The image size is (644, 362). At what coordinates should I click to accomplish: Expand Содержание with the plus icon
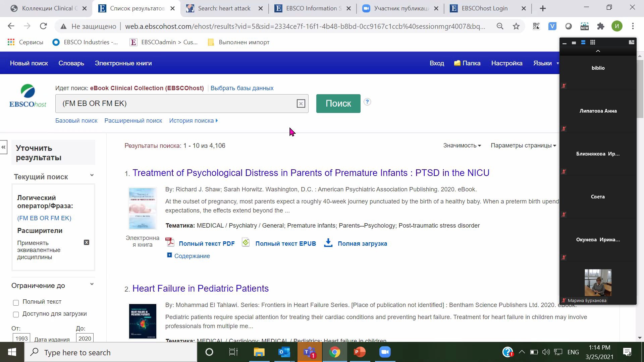[169, 255]
